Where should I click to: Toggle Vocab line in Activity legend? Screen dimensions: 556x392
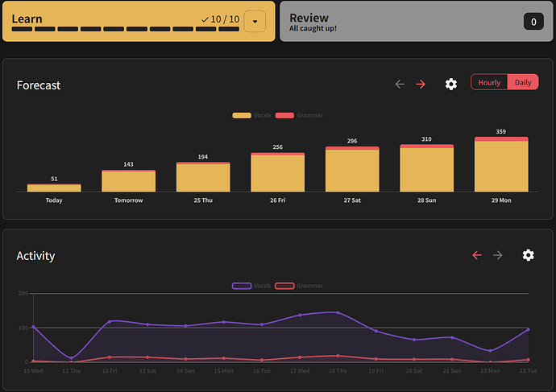pyautogui.click(x=251, y=286)
